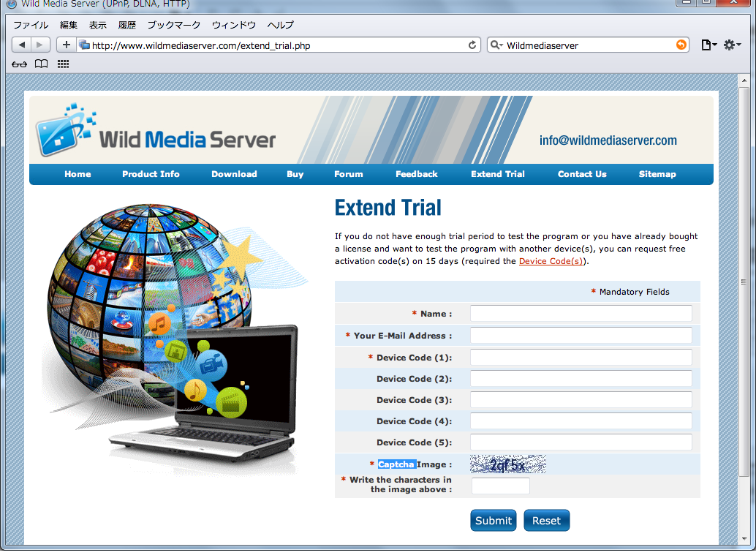Open the 表示 menu
The image size is (756, 558).
tap(98, 25)
